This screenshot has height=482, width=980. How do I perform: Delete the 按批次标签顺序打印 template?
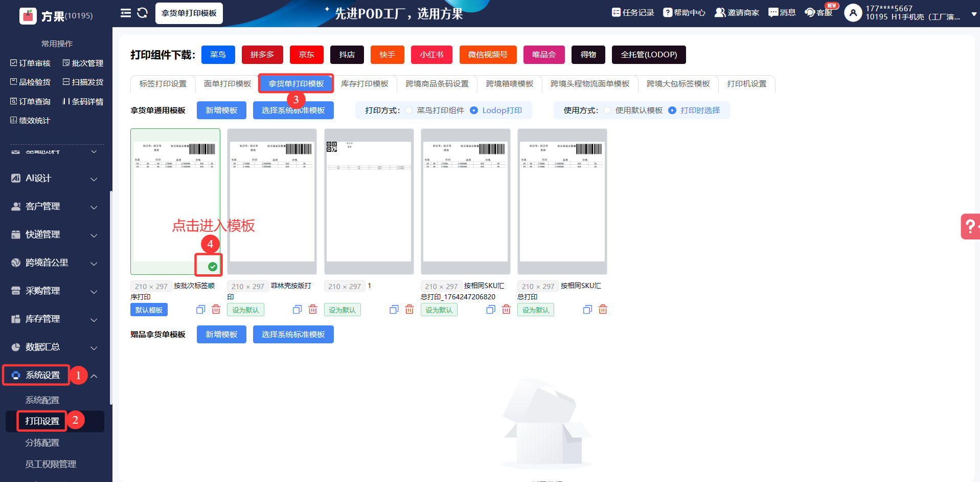tap(216, 310)
